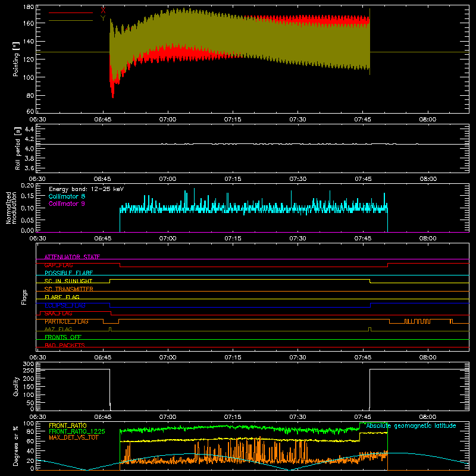Click the red X legend line
This screenshot has height=476, width=476.
[71, 12]
